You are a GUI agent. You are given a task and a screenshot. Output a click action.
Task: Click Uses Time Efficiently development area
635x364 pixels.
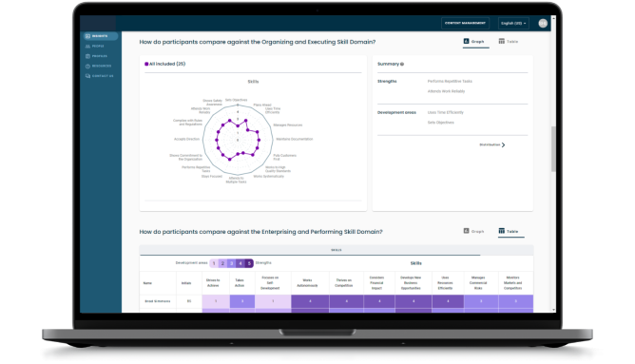point(446,112)
